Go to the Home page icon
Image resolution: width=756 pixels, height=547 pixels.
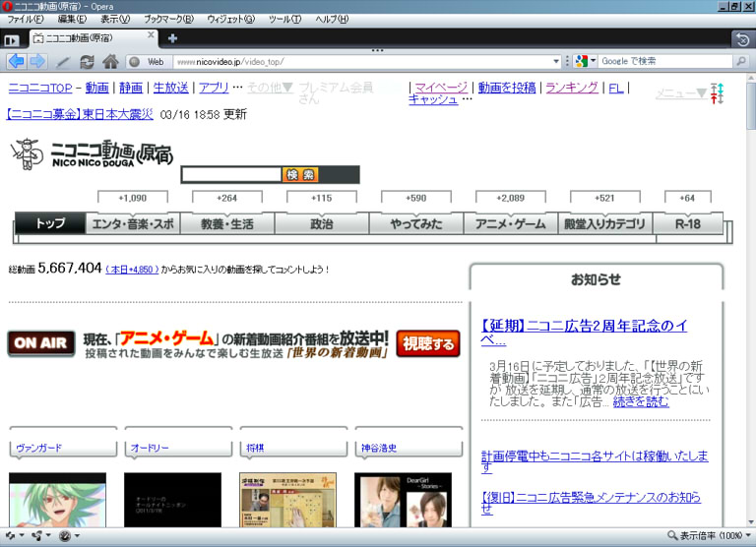pos(110,62)
